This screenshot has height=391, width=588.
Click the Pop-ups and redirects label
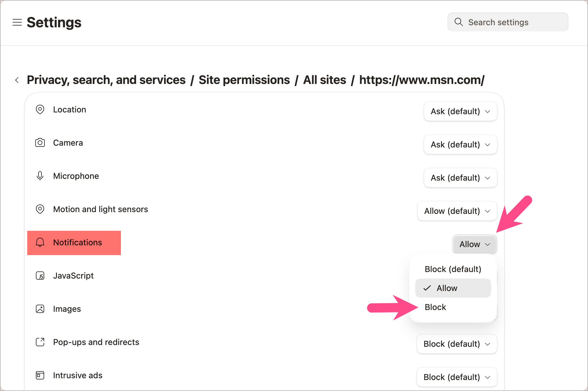(x=96, y=342)
